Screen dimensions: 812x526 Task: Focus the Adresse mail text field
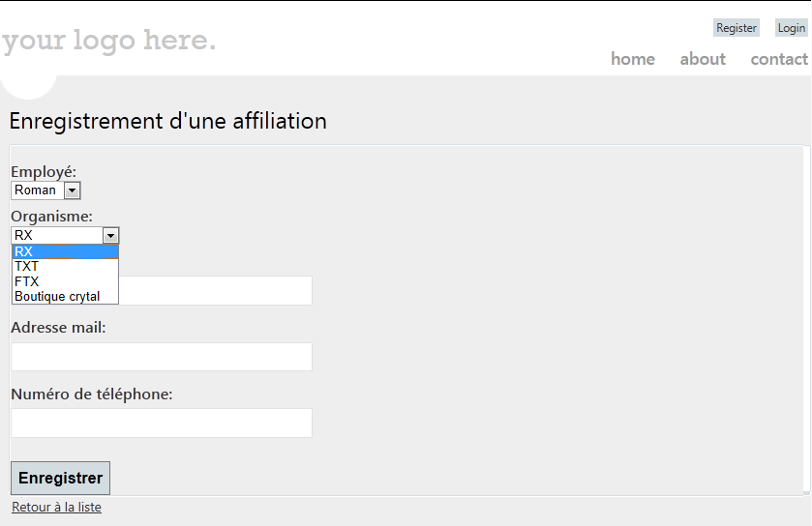pyautogui.click(x=161, y=357)
